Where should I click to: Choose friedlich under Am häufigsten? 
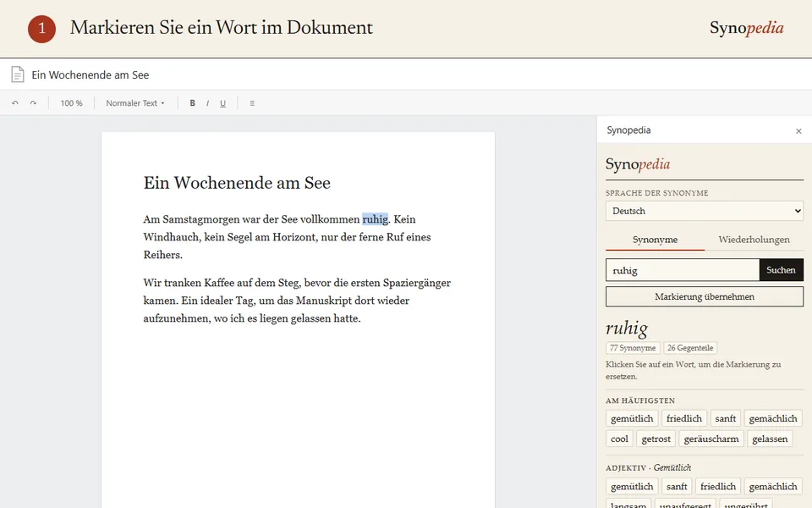point(684,418)
